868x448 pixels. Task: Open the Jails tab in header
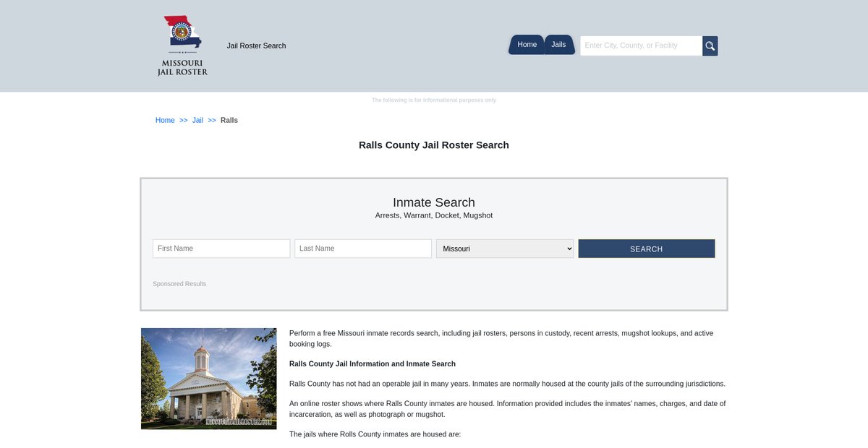[558, 45]
